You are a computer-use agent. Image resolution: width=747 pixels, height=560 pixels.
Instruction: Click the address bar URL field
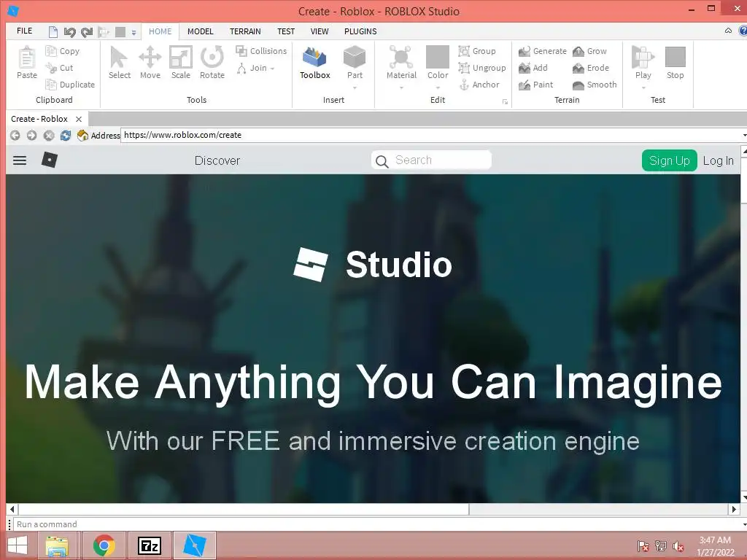430,135
